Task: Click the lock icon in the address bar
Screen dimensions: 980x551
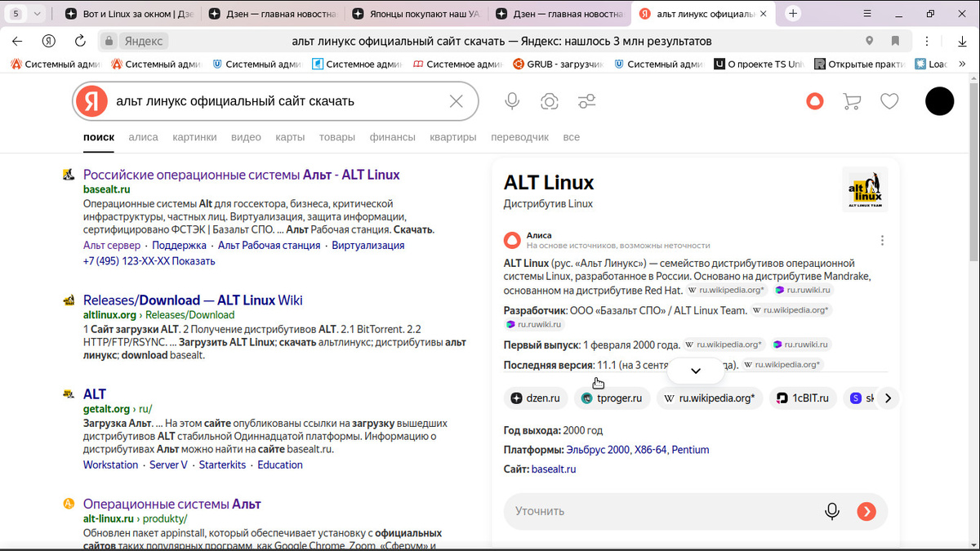Action: pyautogui.click(x=108, y=41)
